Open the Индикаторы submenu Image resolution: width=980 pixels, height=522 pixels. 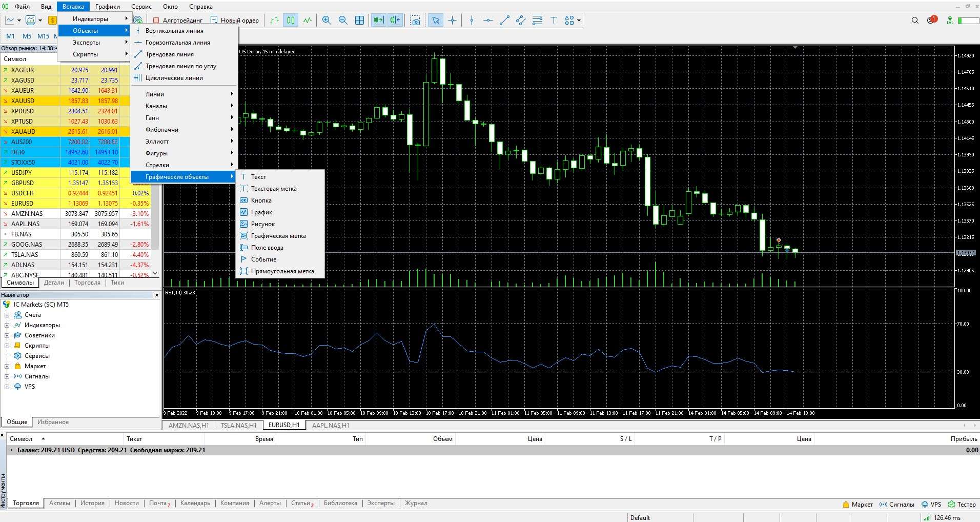[x=93, y=19]
